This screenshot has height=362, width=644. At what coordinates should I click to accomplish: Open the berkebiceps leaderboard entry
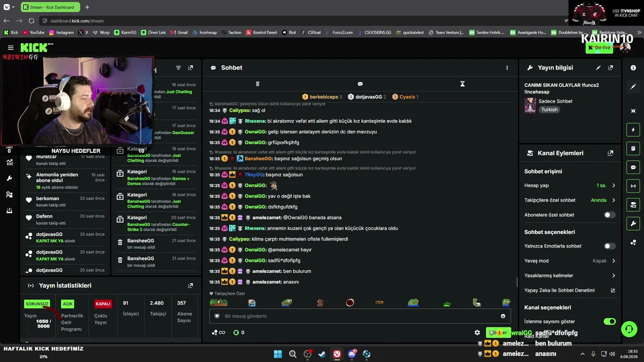click(x=322, y=97)
